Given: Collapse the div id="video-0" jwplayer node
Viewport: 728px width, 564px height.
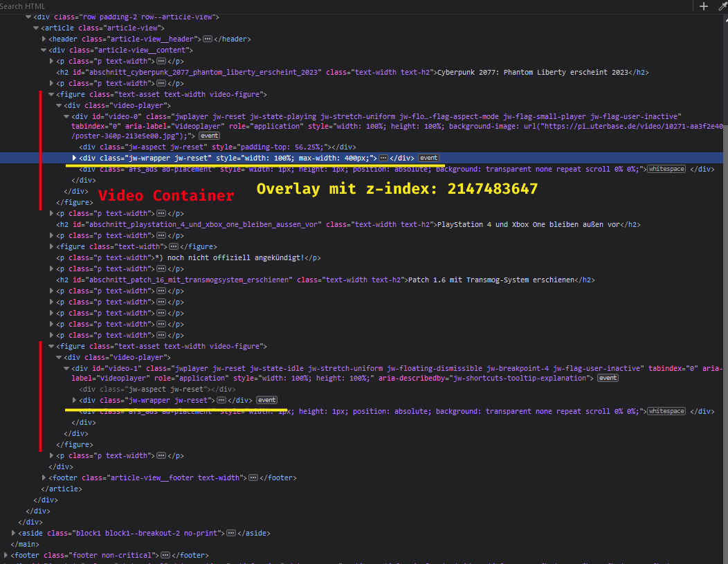Looking at the screenshot, I should 66,116.
